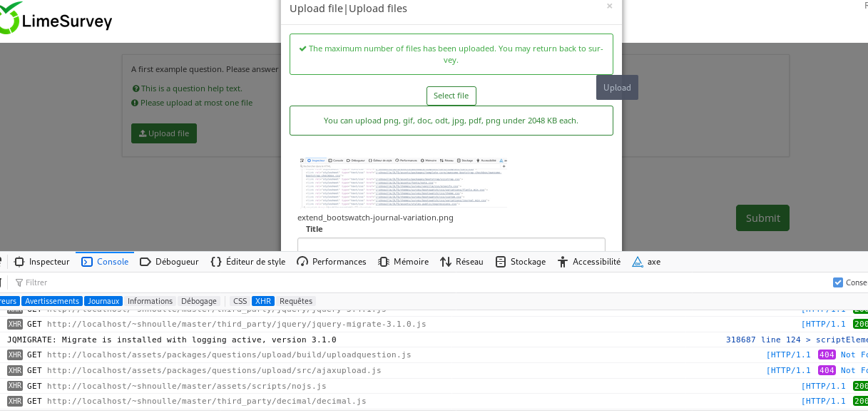This screenshot has height=418, width=868.
Task: Click the Title input field
Action: pos(451,245)
